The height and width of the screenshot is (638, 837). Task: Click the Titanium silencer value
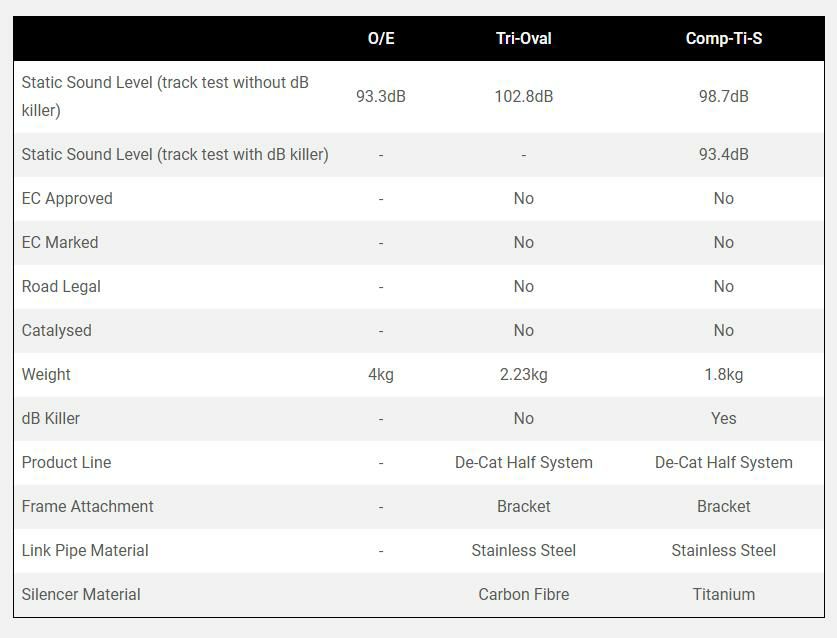tap(723, 595)
